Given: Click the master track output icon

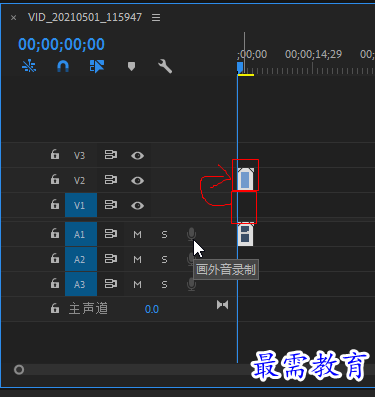Looking at the screenshot, I should click(222, 305).
